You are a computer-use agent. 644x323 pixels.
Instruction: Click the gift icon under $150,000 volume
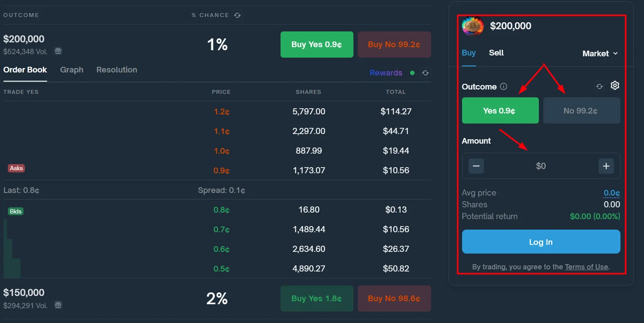click(58, 305)
